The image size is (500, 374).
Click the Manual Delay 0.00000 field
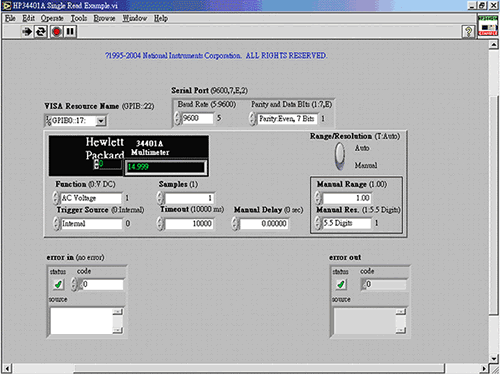[264, 223]
